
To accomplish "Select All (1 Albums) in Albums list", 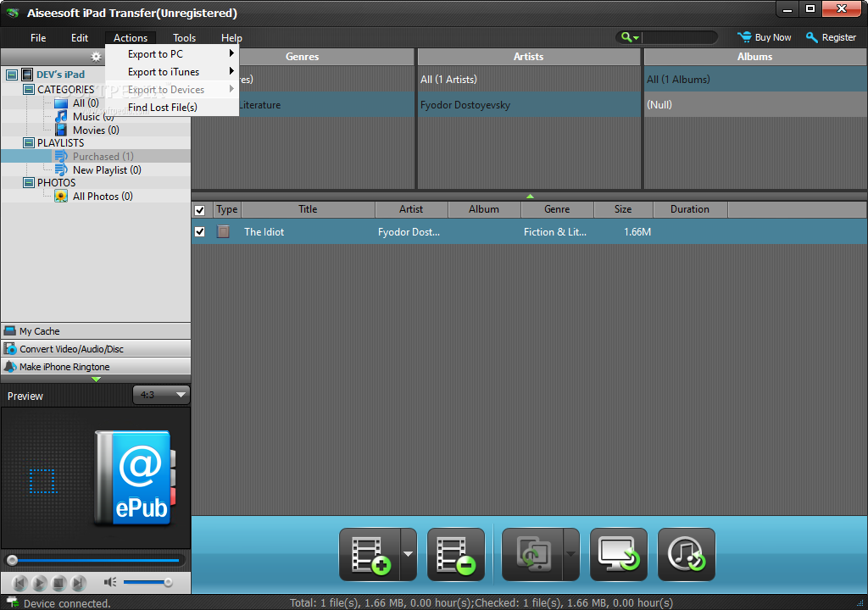I will coord(755,79).
